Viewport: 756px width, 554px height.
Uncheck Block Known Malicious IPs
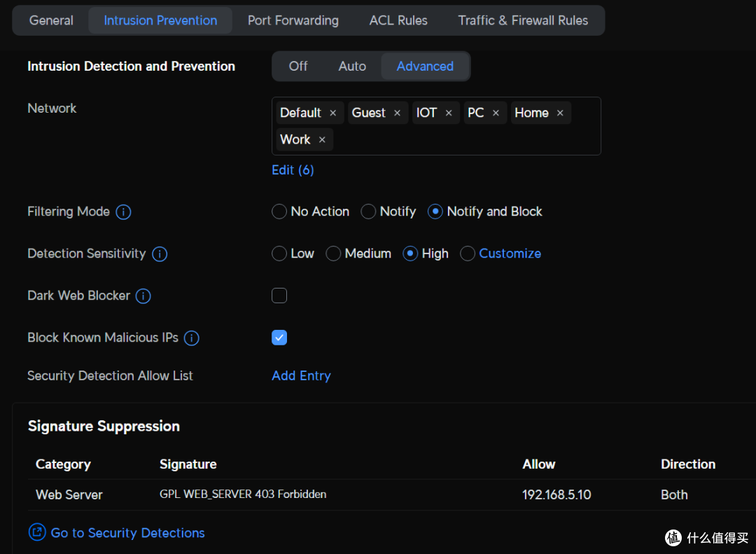279,338
